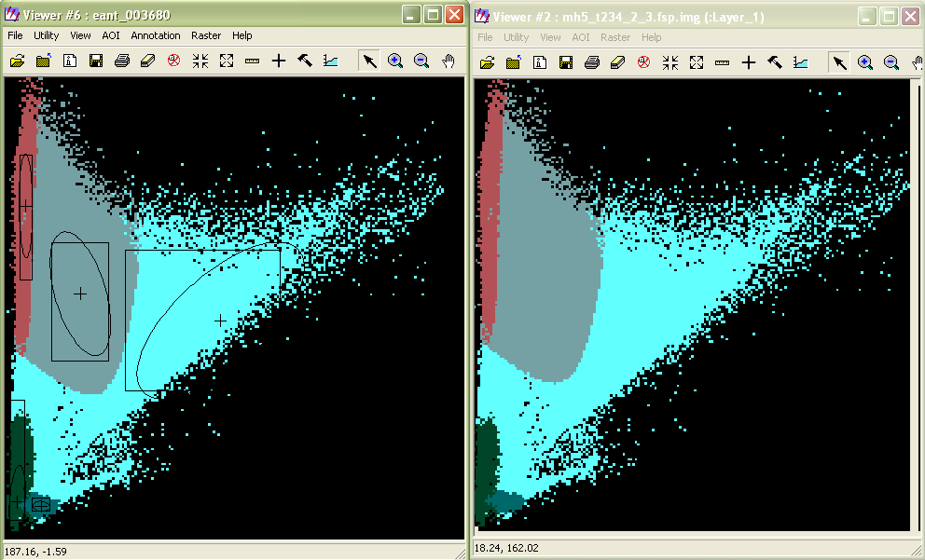This screenshot has width=925, height=560.
Task: Open ImageInfo icon in Viewer #2 toolbar
Action: coord(540,62)
